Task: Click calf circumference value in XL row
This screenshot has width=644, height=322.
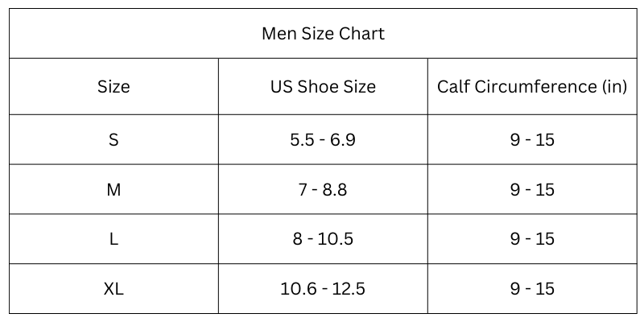Action: tap(532, 289)
